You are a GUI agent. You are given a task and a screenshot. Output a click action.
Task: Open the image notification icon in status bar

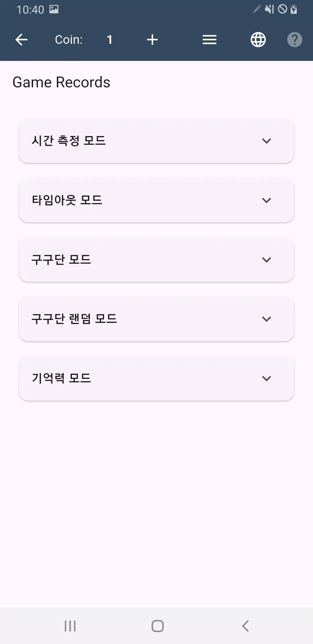[54, 9]
